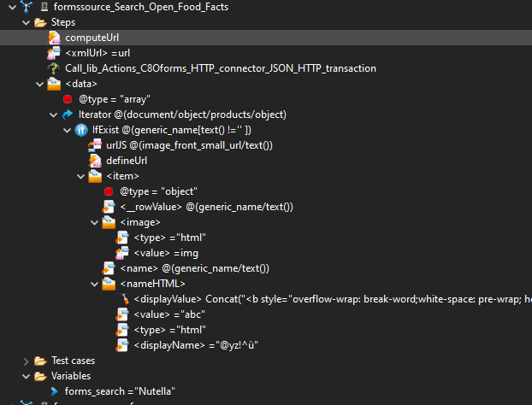Select the <__rowValue> generic_name step
532x405 pixels.
(x=206, y=207)
